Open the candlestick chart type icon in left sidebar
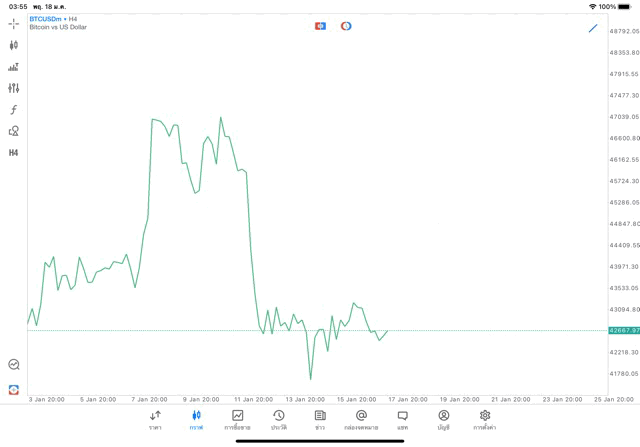The image size is (640, 447). pyautogui.click(x=14, y=45)
